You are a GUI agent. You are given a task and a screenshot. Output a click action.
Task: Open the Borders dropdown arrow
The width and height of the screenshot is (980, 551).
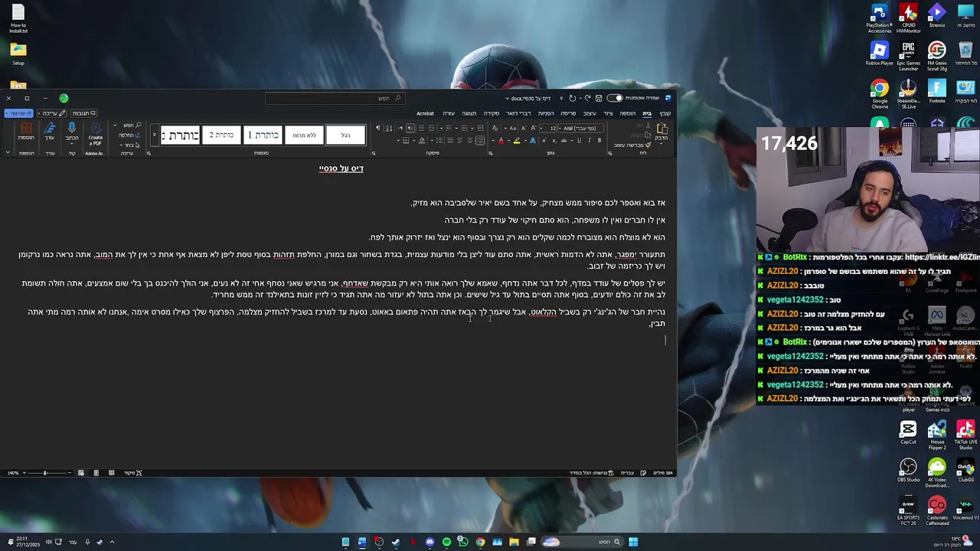(398, 140)
